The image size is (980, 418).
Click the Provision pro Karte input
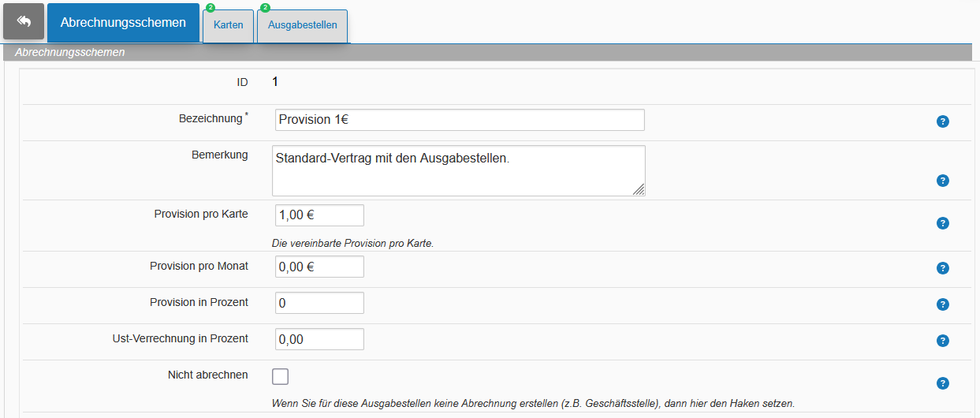(319, 215)
